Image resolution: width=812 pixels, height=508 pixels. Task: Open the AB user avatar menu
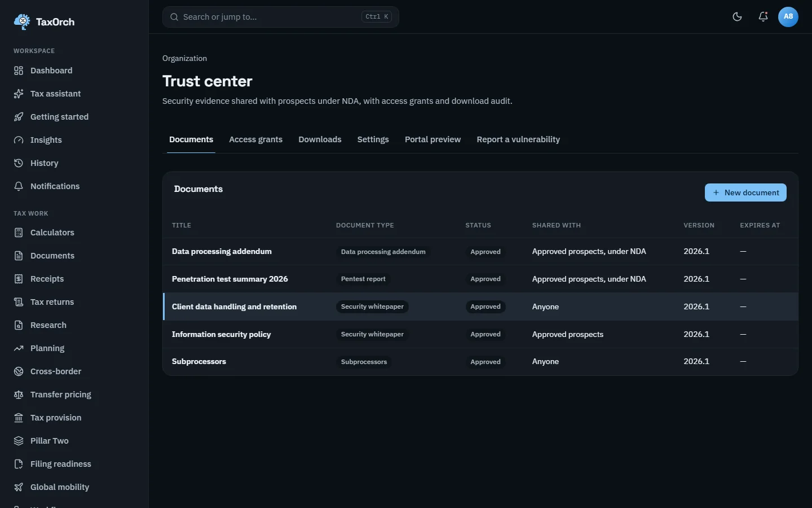point(788,17)
